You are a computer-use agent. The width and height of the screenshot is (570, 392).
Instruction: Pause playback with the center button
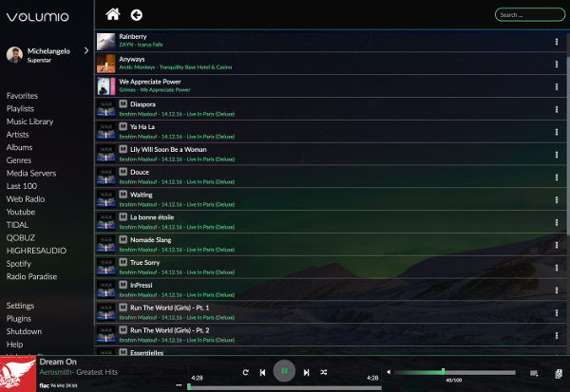tap(283, 372)
